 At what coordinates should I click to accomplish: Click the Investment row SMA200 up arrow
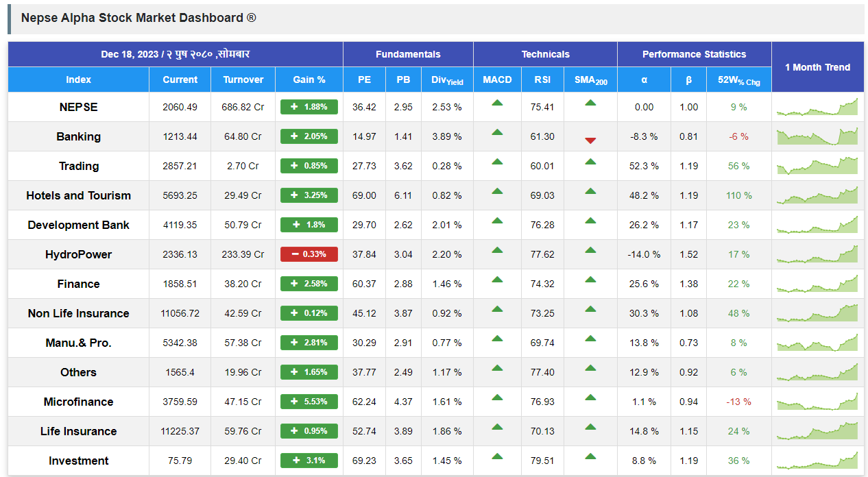pos(590,456)
